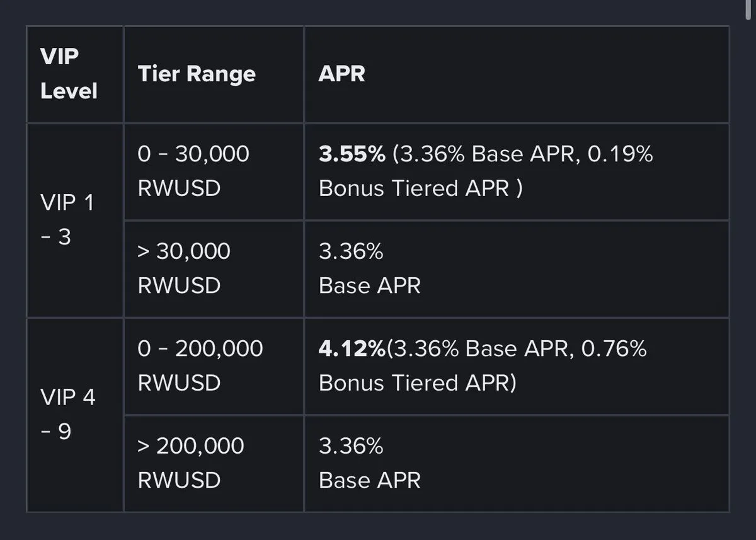Click the > 30,000 RWUSD tier cell
756x540 pixels.
click(214, 269)
